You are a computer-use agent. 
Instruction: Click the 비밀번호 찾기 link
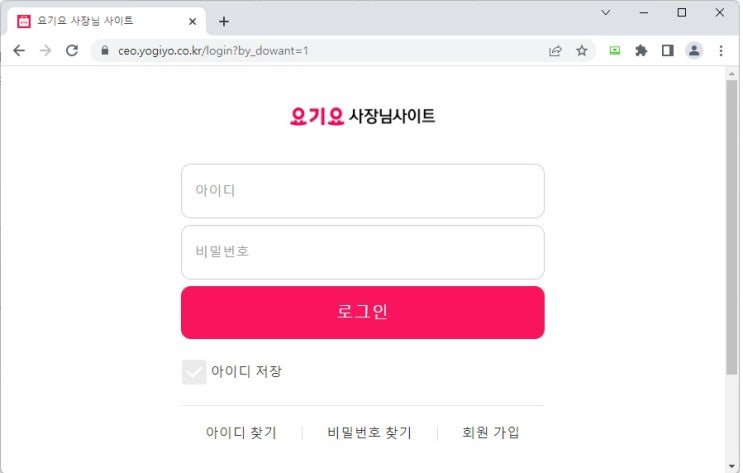(x=369, y=433)
